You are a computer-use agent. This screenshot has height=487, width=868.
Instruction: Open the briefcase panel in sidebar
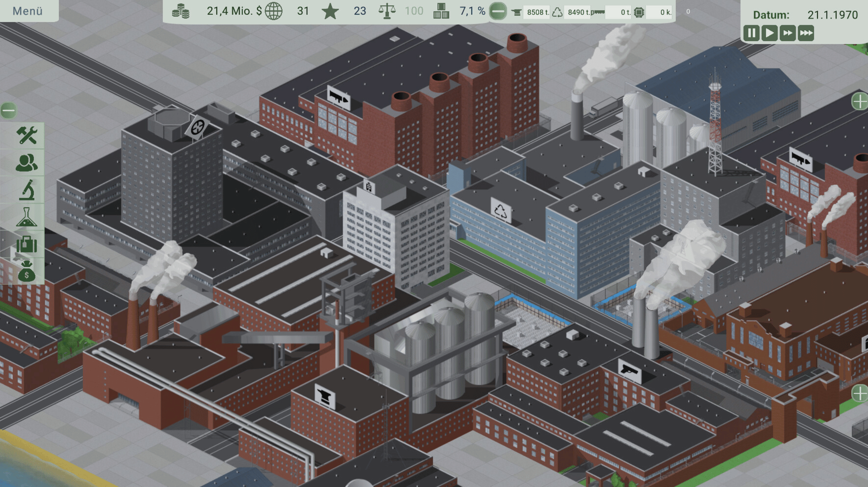tap(27, 244)
